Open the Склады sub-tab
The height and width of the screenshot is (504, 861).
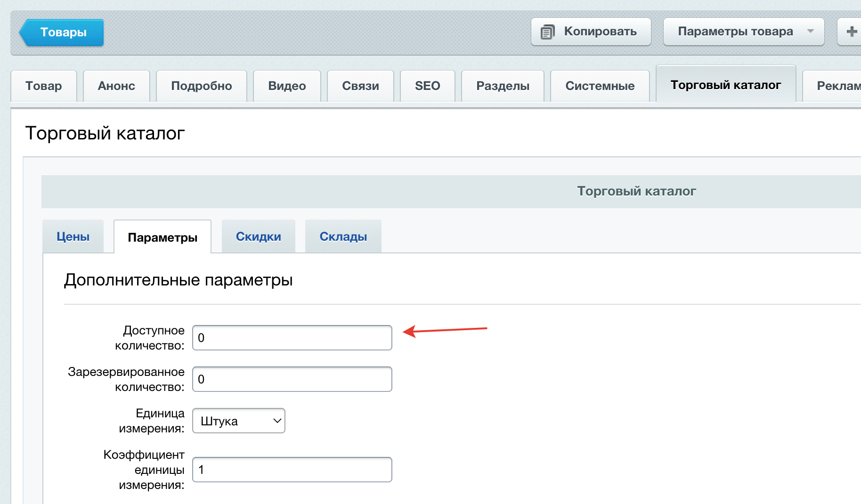click(343, 236)
